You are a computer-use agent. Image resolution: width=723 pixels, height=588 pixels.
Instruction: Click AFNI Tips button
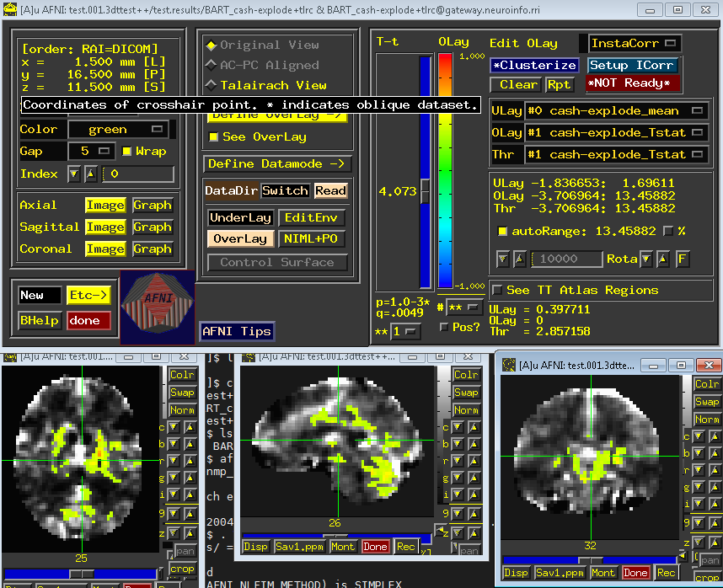tap(237, 331)
